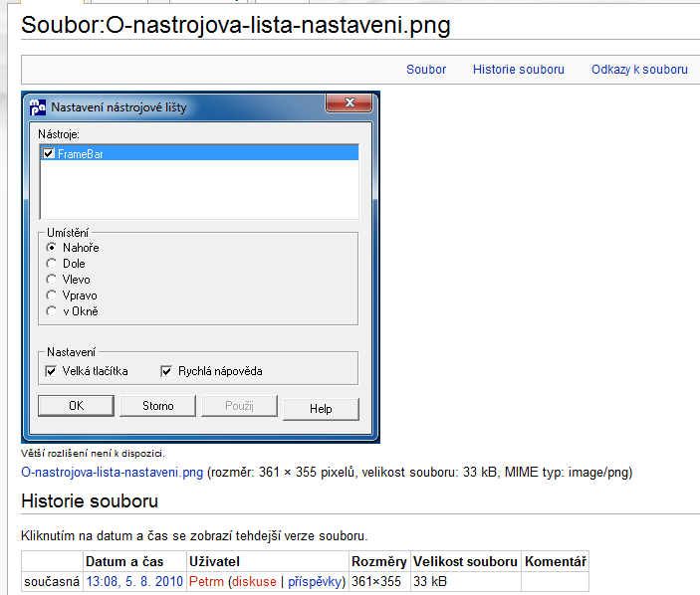
Task: Click the dialog's application icon in title bar
Action: [x=38, y=107]
